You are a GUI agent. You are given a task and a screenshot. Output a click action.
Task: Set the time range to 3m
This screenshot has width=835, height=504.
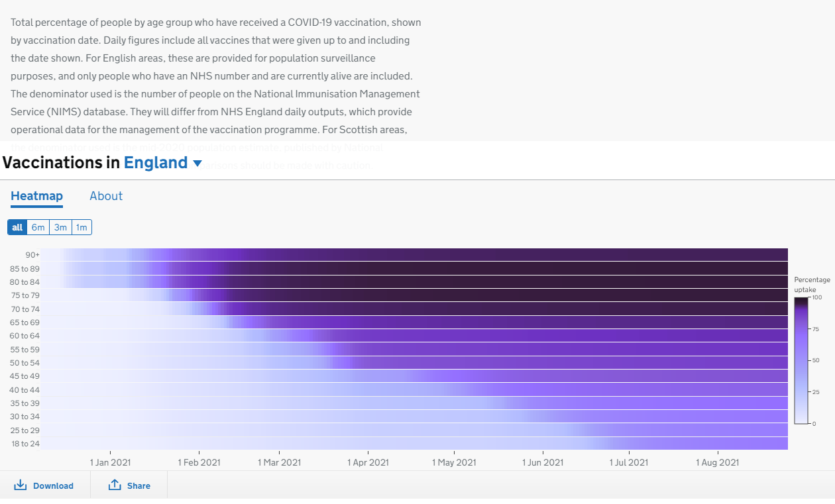click(60, 227)
